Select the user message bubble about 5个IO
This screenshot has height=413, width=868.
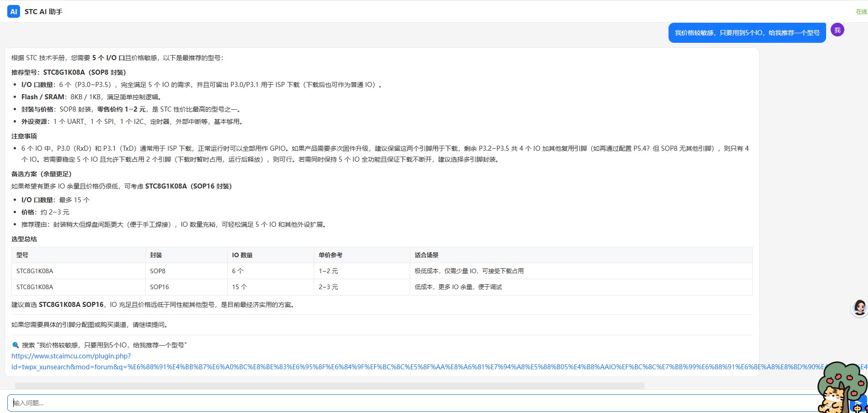click(747, 33)
